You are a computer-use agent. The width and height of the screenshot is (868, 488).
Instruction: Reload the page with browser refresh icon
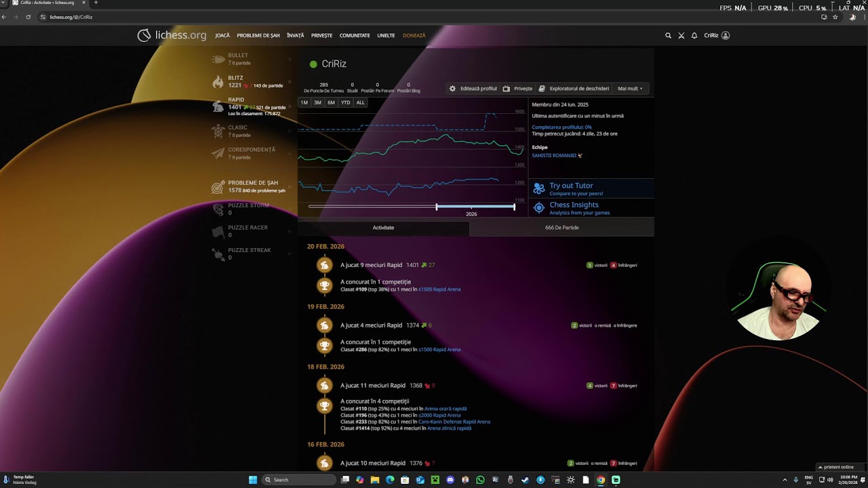(x=28, y=17)
